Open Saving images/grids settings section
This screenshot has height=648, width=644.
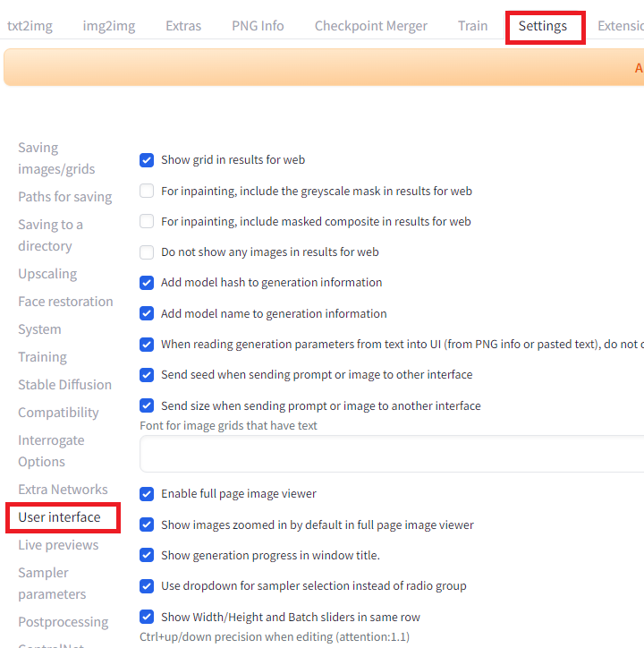click(x=56, y=158)
